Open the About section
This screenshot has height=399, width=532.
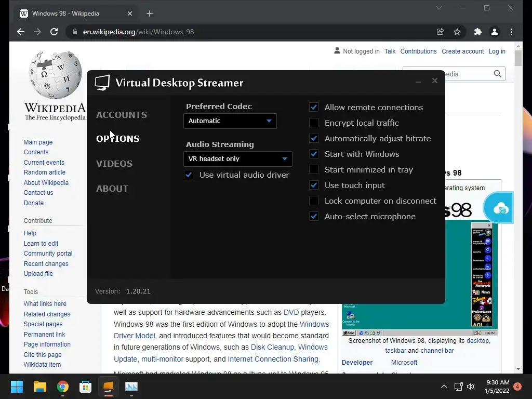(112, 189)
